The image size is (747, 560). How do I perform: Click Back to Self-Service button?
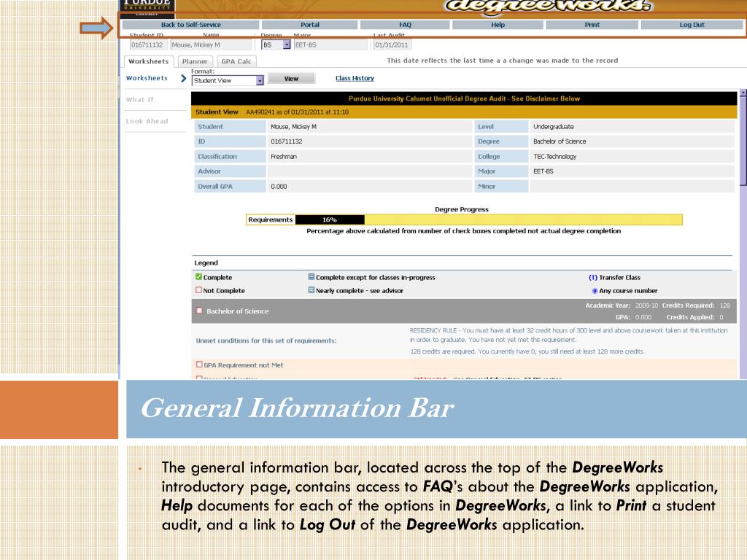coord(190,25)
